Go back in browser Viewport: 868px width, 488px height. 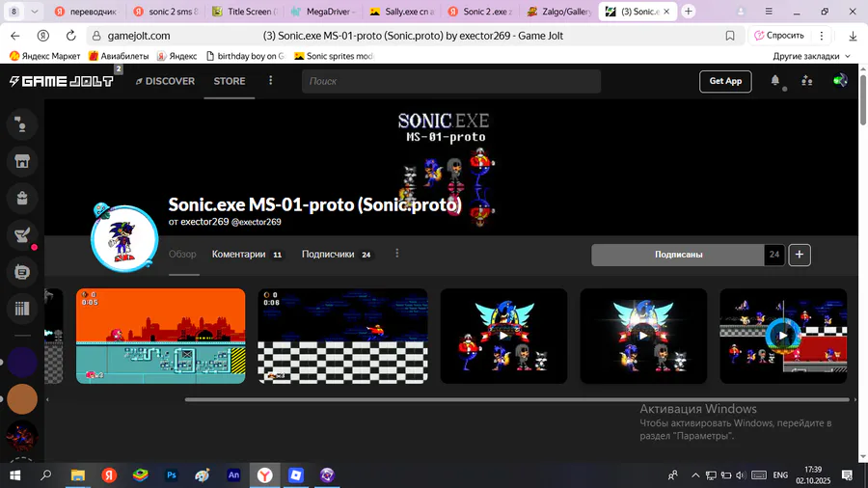[x=14, y=36]
